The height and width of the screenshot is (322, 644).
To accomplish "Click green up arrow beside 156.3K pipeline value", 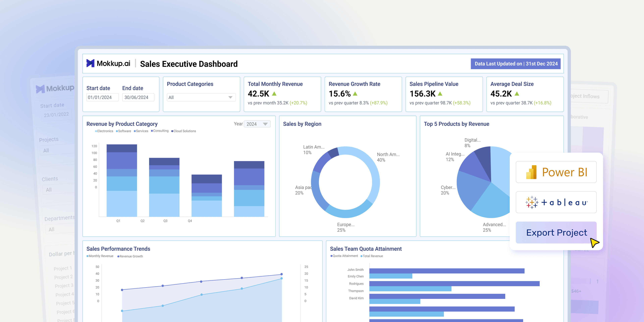I will 440,94.
